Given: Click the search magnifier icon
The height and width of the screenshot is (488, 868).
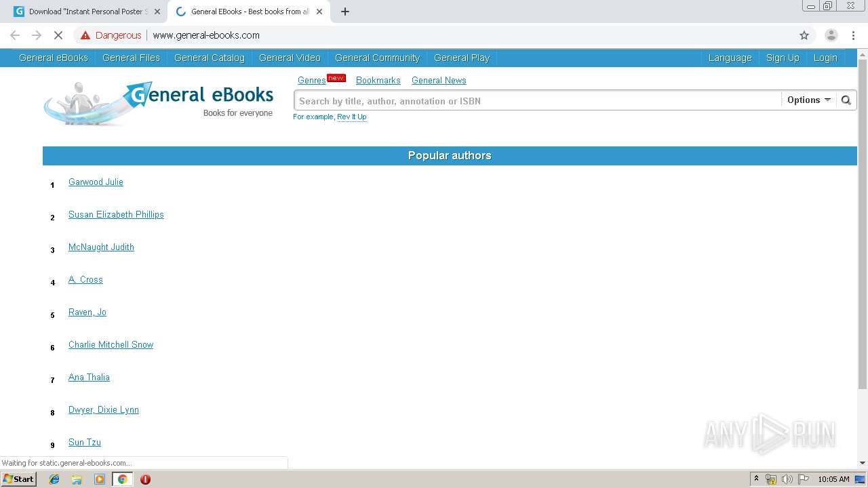Looking at the screenshot, I should [846, 100].
